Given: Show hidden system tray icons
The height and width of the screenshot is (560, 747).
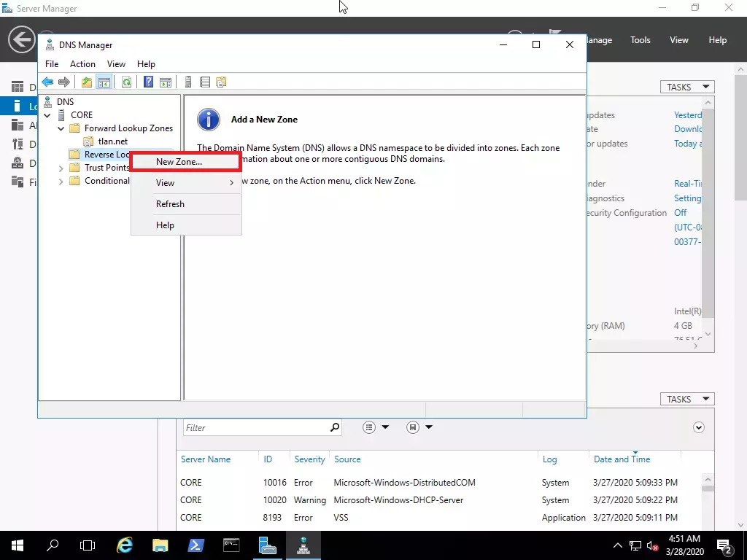Looking at the screenshot, I should click(617, 545).
